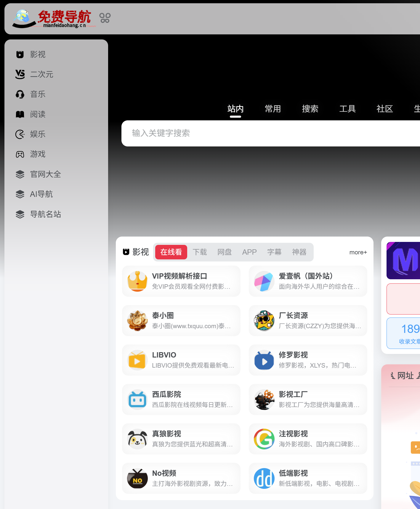Open the 修罗影视 title link
Viewport: 420px width, 509px height.
(293, 355)
